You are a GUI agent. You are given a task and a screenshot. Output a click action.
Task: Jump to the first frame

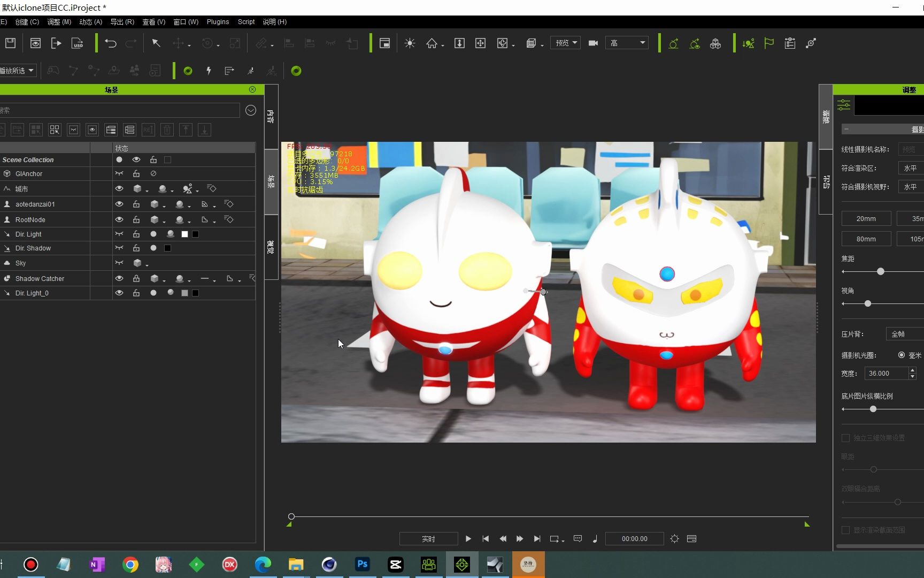click(486, 539)
